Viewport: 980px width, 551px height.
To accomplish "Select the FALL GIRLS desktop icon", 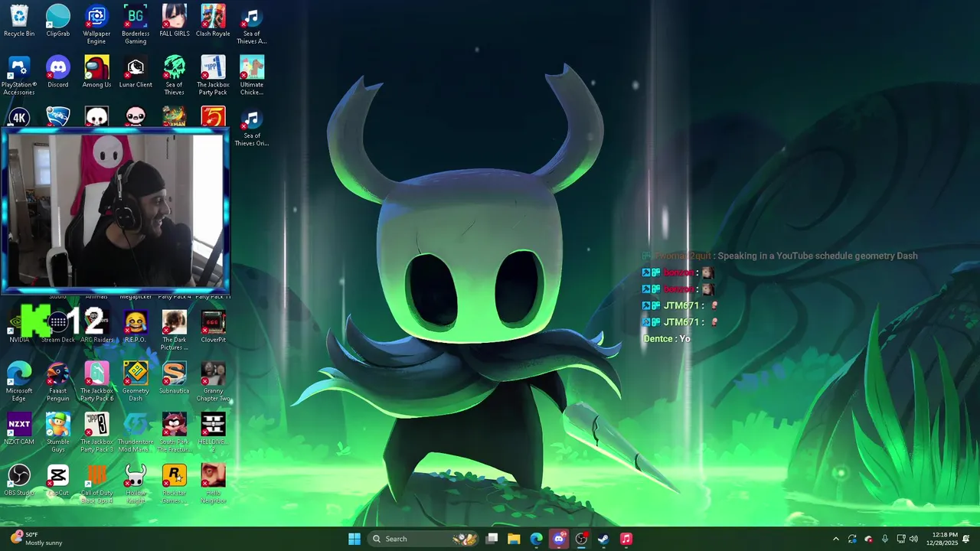I will [175, 21].
